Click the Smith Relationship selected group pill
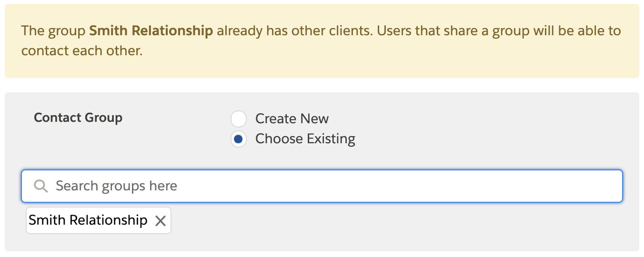644x257 pixels. (99, 220)
